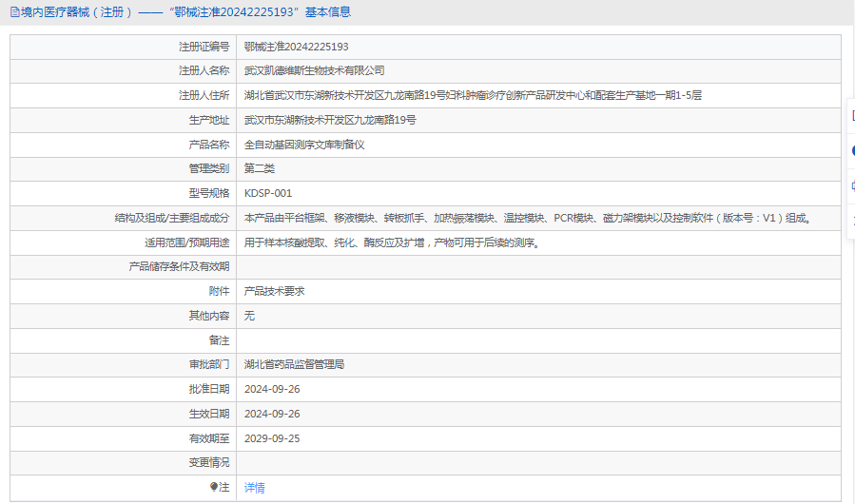The image size is (855, 504).
Task: Select the 第二类 management class value
Action: point(259,168)
